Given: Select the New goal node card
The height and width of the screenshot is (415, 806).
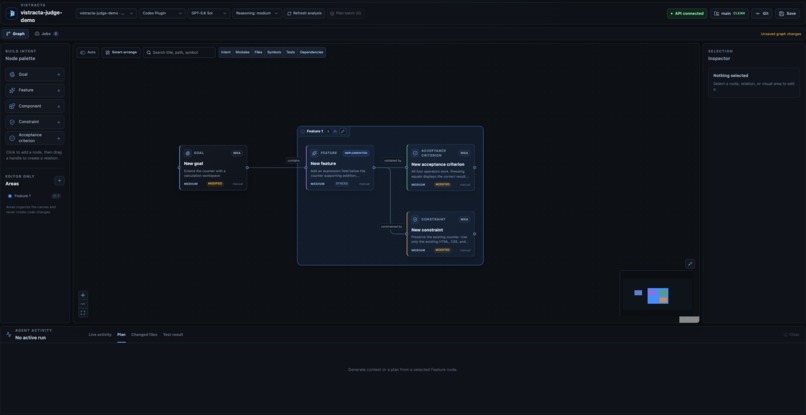Looking at the screenshot, I should [213, 168].
